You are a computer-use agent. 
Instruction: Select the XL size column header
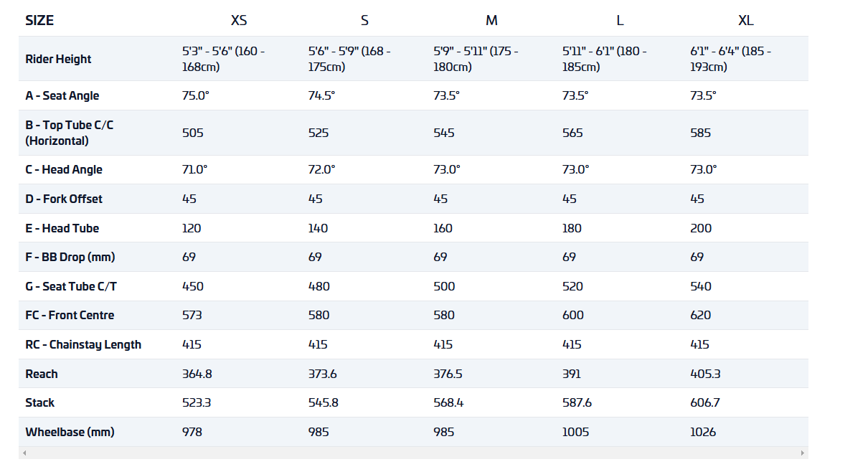point(746,20)
